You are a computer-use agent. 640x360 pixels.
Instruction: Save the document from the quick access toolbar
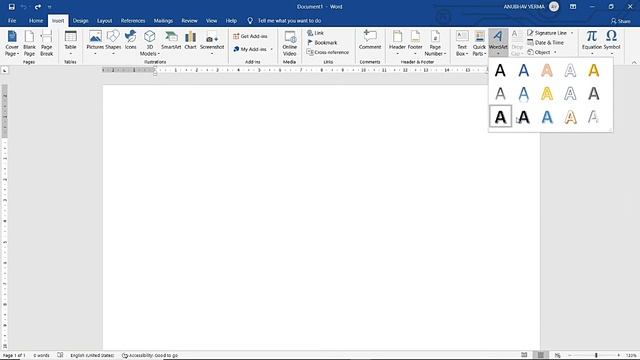(11, 7)
